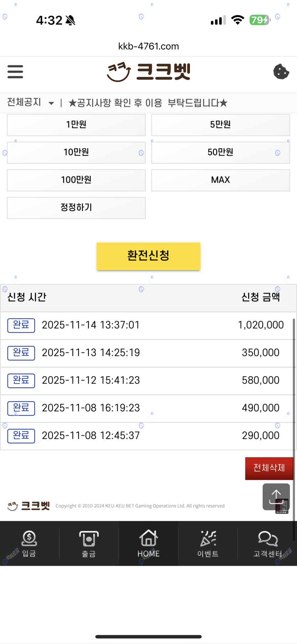Click 전체삭제 red delete button
Screen dimensions: 297x644
[269, 468]
